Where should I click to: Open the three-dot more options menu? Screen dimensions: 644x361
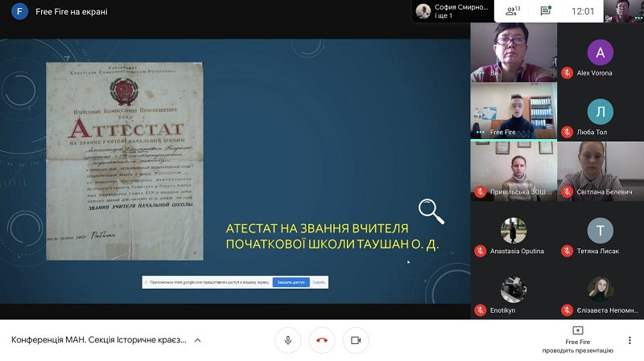pos(630,340)
